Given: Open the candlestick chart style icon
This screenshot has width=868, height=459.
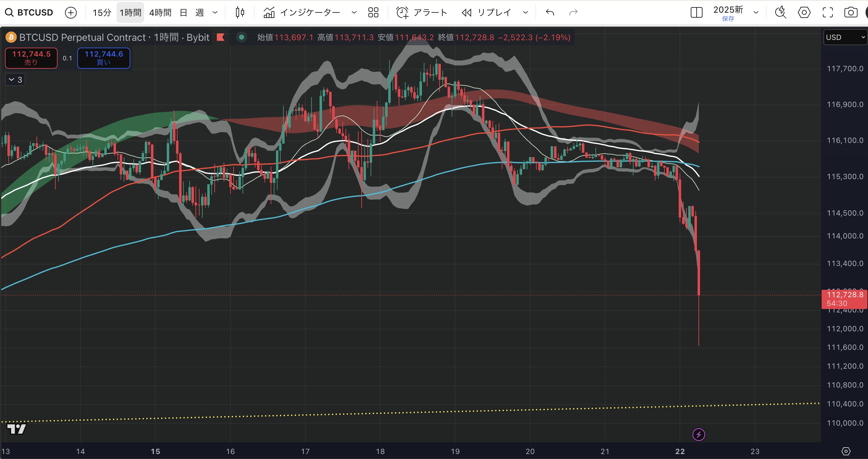Looking at the screenshot, I should [x=240, y=12].
